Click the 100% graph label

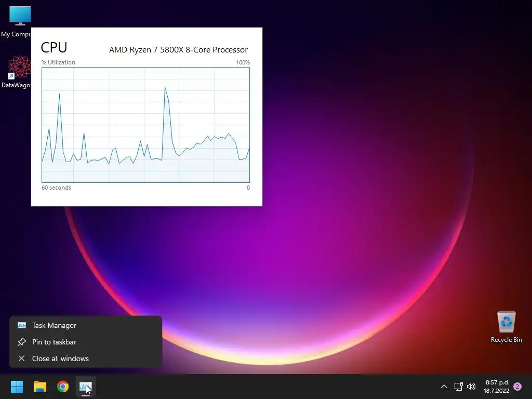tap(243, 62)
